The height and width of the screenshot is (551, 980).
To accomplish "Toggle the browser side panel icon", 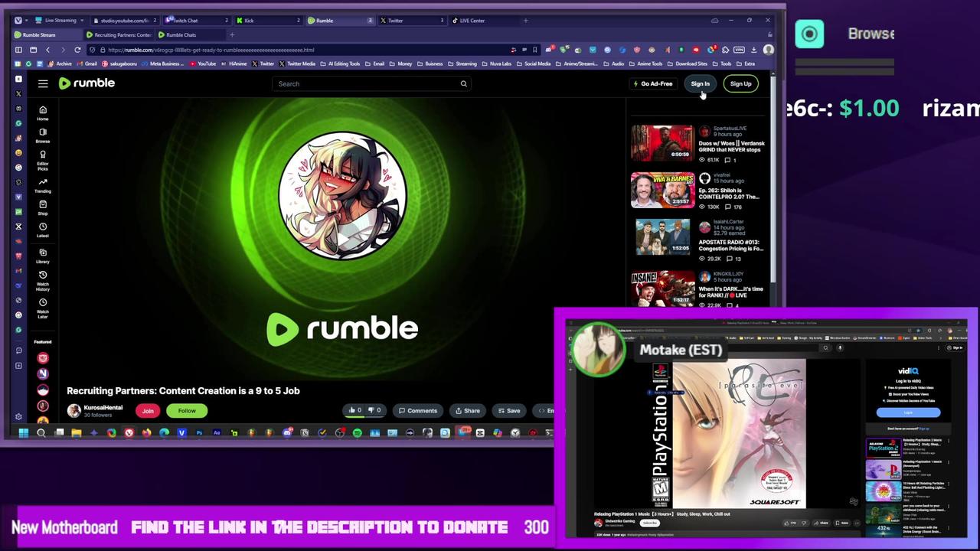I will (x=18, y=50).
